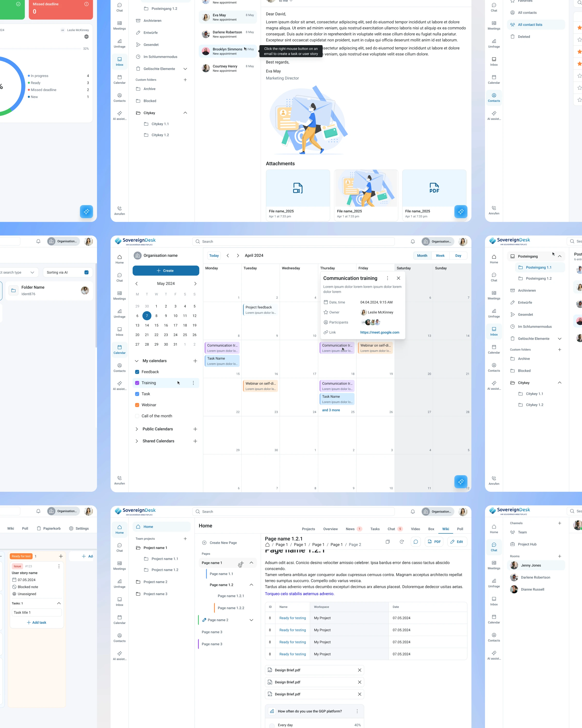Viewport: 582px width, 728px height.
Task: Go to next month in May 2024 mini calendar
Action: 195,284
